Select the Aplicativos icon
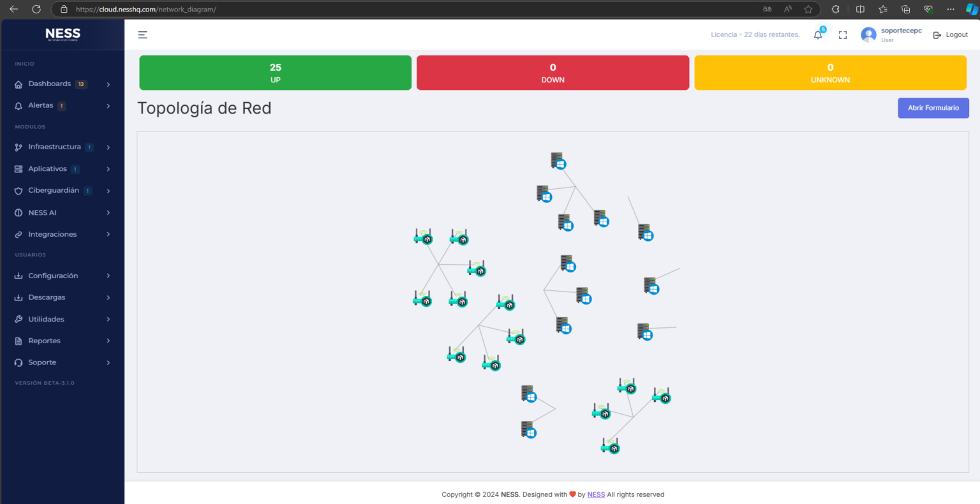This screenshot has height=504, width=980. click(x=19, y=168)
